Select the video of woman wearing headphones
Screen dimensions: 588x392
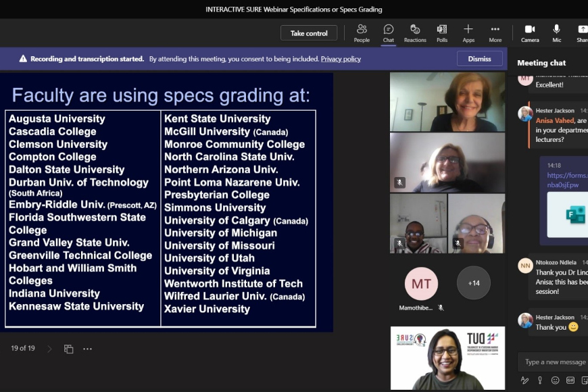tap(476, 223)
